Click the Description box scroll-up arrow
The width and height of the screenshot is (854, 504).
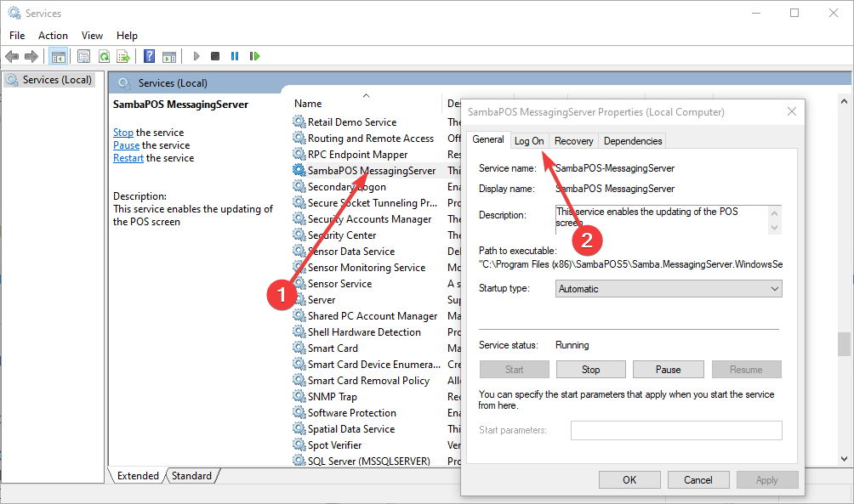click(775, 212)
